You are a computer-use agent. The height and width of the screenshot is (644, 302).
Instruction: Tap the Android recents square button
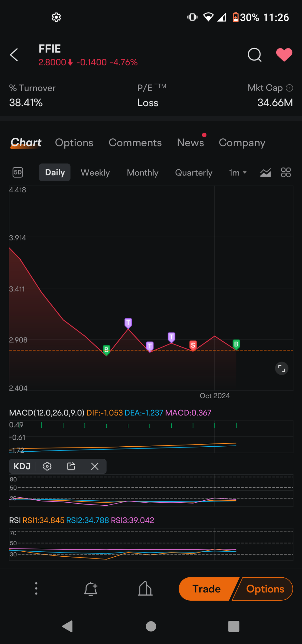tap(234, 626)
